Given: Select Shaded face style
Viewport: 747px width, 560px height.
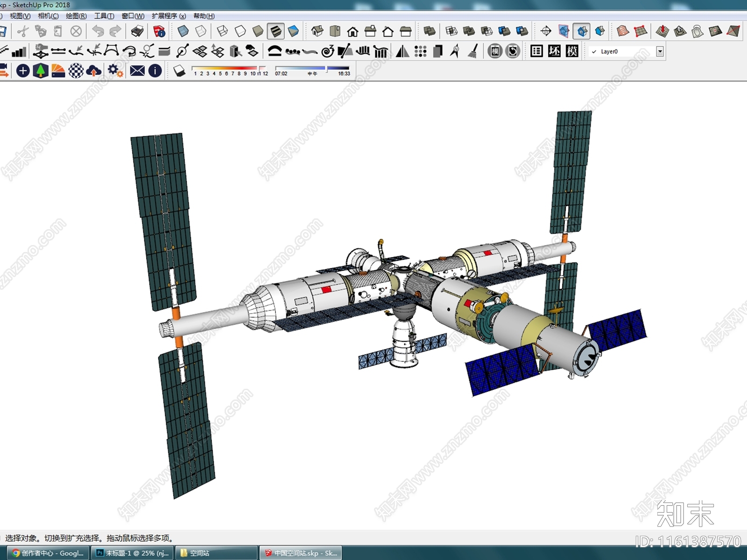Looking at the screenshot, I should point(258,32).
